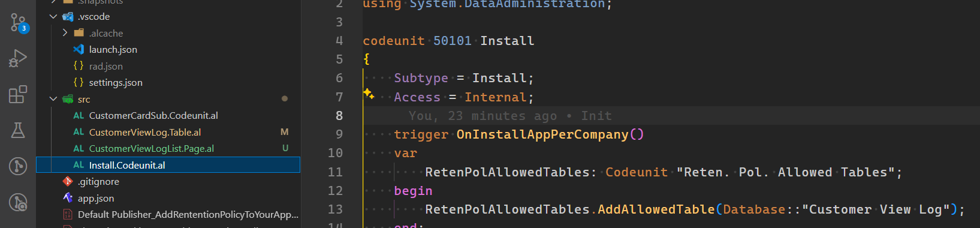Open the rad.json file
Image resolution: width=980 pixels, height=228 pixels.
[x=105, y=66]
